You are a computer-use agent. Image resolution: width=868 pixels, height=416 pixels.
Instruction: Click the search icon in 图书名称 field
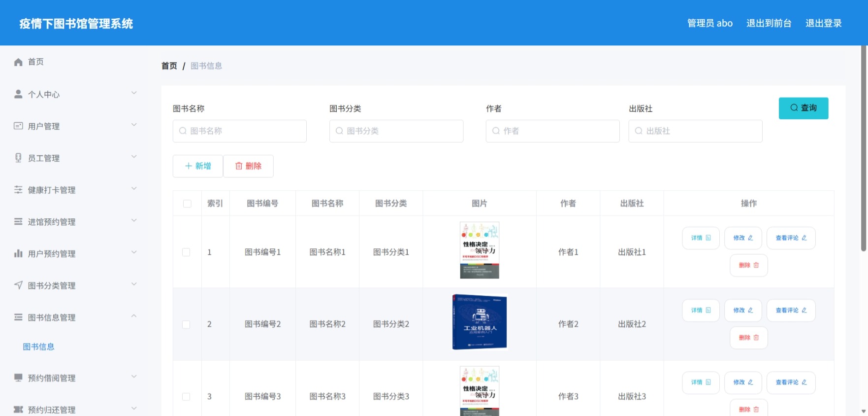[183, 131]
